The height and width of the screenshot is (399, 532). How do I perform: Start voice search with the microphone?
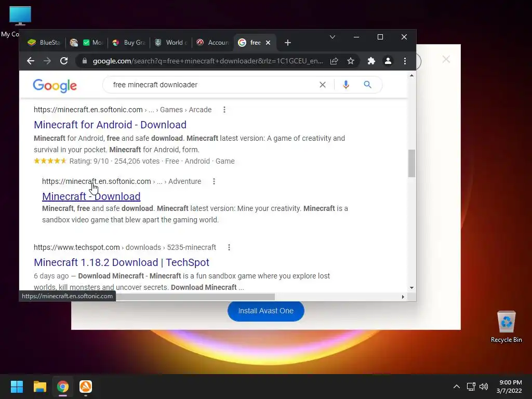coord(345,85)
